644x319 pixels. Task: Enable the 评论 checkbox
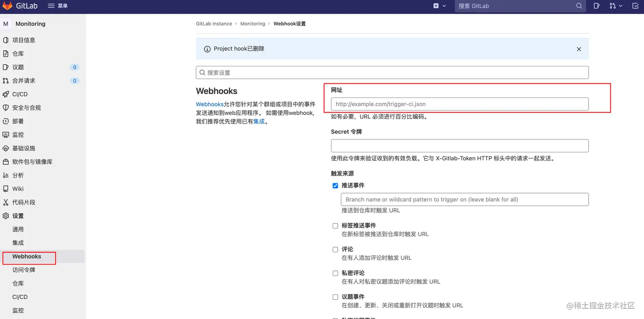pos(335,250)
